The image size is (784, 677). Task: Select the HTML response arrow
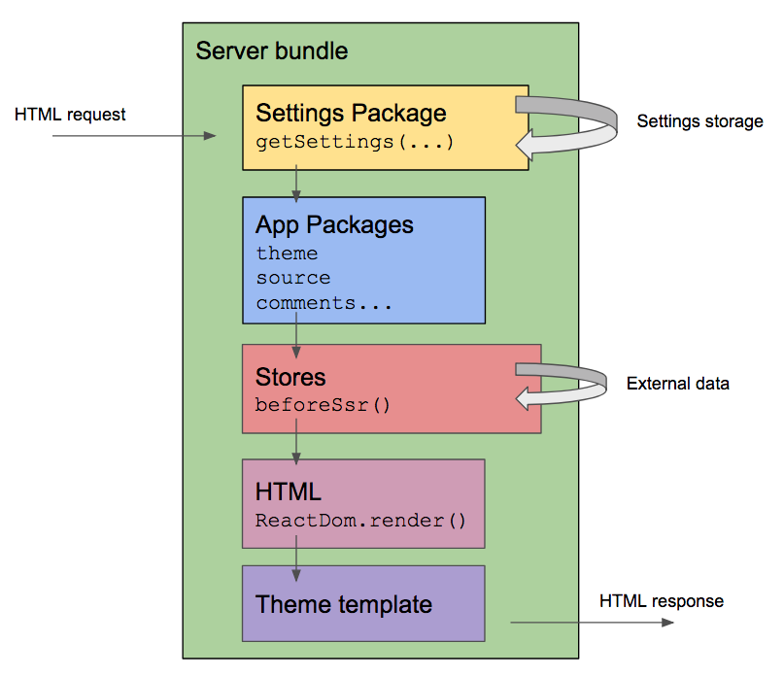[x=591, y=622]
